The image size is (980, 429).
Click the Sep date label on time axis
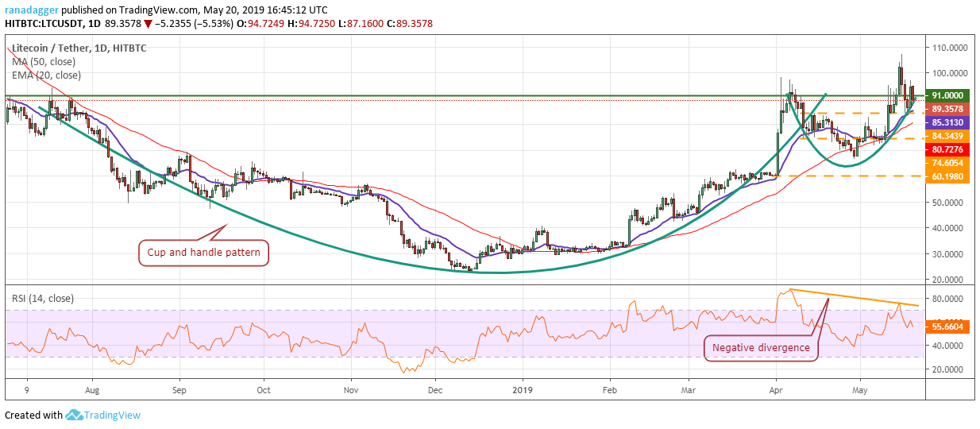pos(179,391)
